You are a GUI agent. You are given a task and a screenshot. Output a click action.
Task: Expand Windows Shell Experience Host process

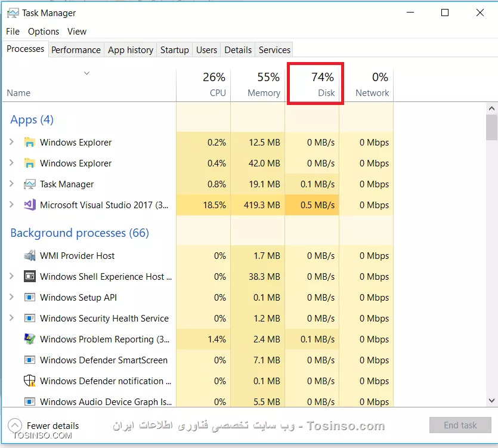tap(11, 276)
